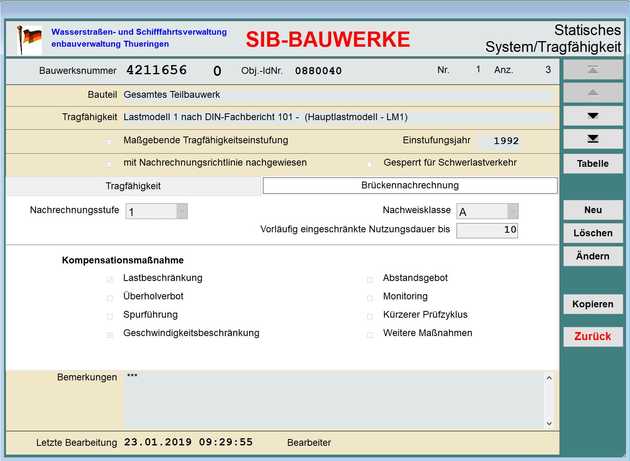Click Wasserstraßen- und Schifffahrtsverwaltung header text
The width and height of the screenshot is (630, 461).
tap(139, 32)
